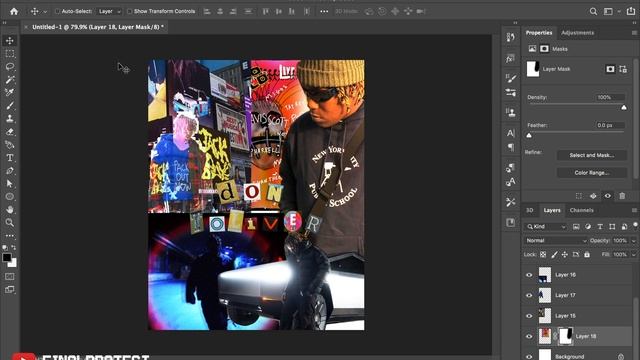Select the Hand tool

pyautogui.click(x=10, y=210)
